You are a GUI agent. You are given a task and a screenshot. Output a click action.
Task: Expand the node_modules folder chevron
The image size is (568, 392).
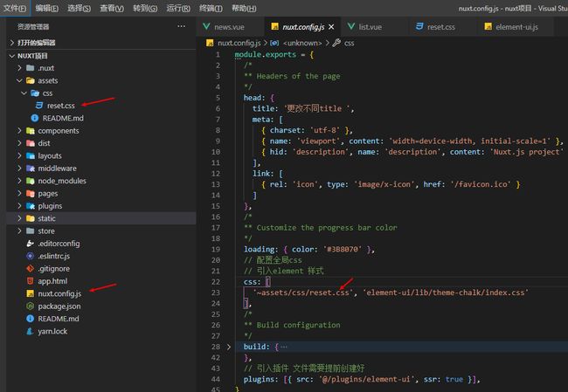click(x=19, y=181)
